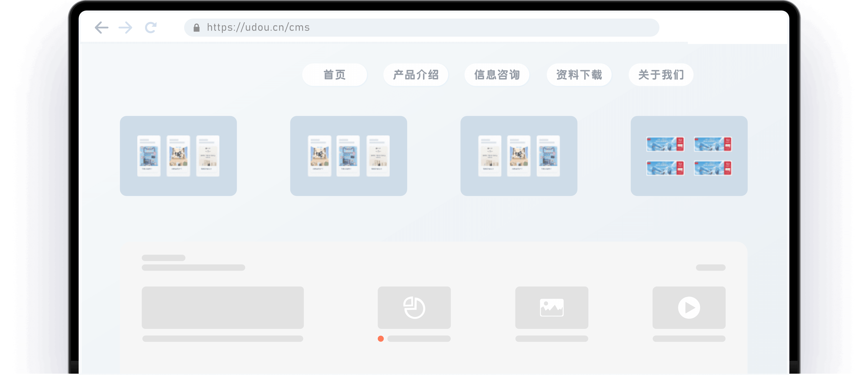Select the third poster templates card
The width and height of the screenshot is (868, 375).
coord(519,156)
